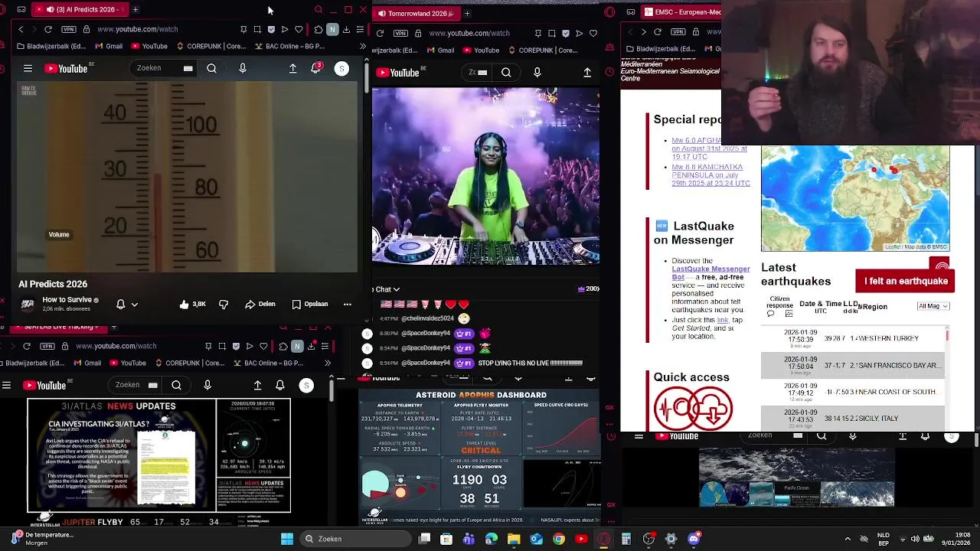Toggle VPN badge in Tomorrowland window

[x=400, y=33]
